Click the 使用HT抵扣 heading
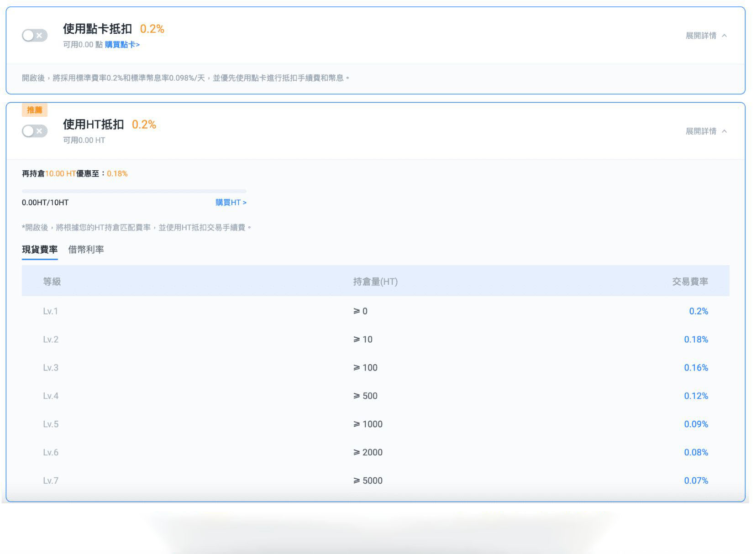756x554 pixels. [93, 125]
